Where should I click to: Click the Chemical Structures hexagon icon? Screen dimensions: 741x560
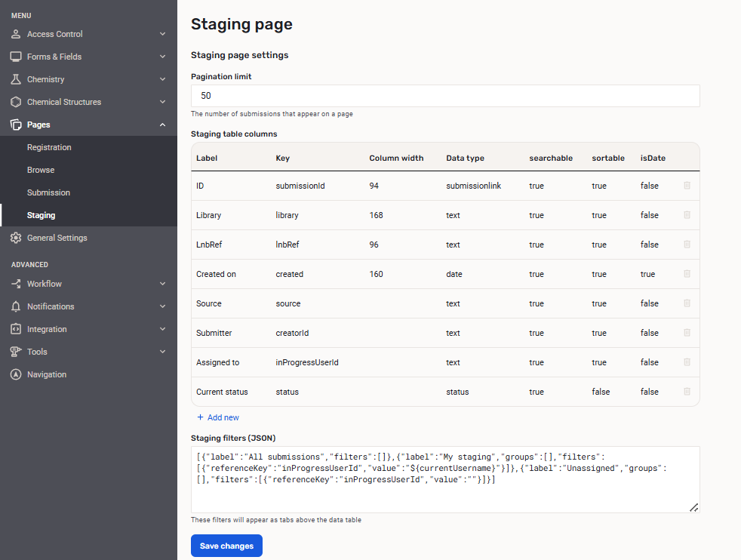16,102
